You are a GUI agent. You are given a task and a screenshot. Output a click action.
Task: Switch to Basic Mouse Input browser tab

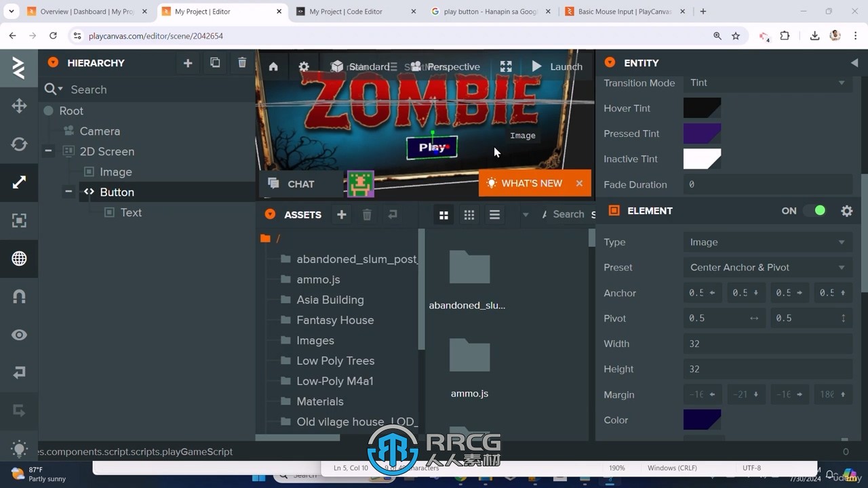tap(625, 12)
